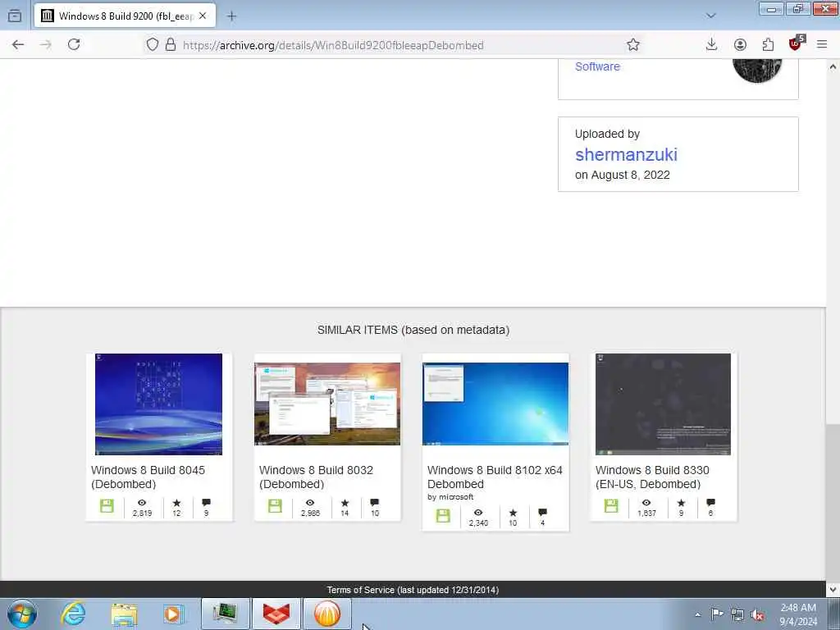This screenshot has width=840, height=630.
Task: Reload the current archive.org page
Action: 74,45
